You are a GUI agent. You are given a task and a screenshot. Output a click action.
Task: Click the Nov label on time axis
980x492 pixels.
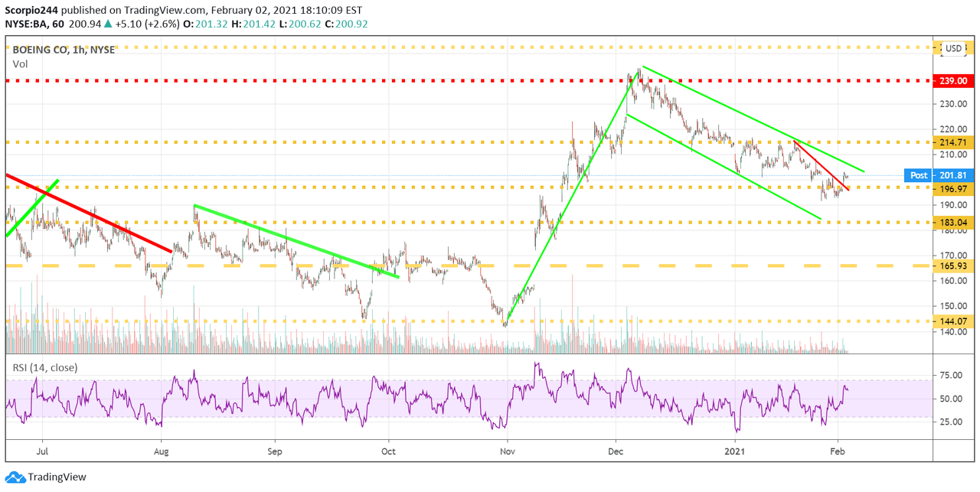tap(506, 451)
